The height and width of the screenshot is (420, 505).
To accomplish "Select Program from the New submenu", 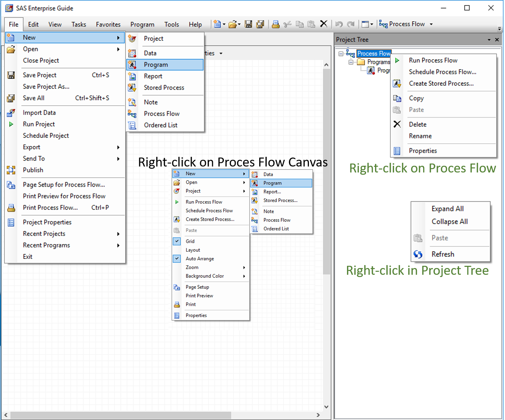I will click(x=156, y=64).
